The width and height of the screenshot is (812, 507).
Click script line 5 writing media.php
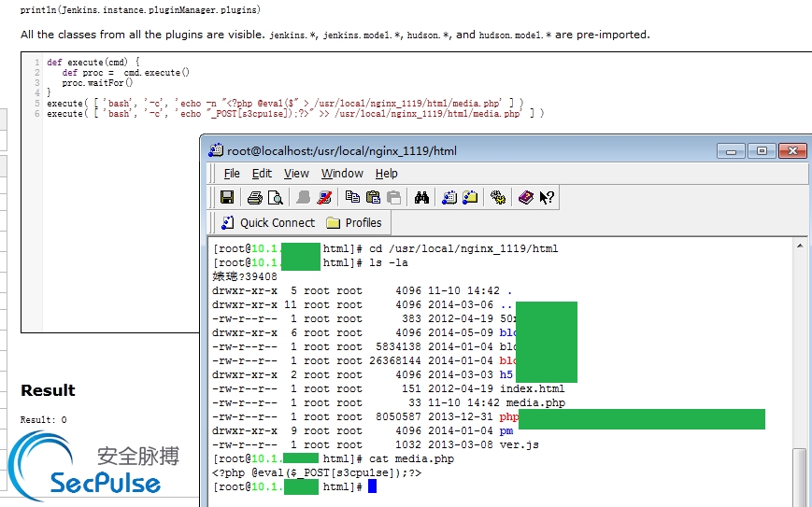[x=285, y=104]
